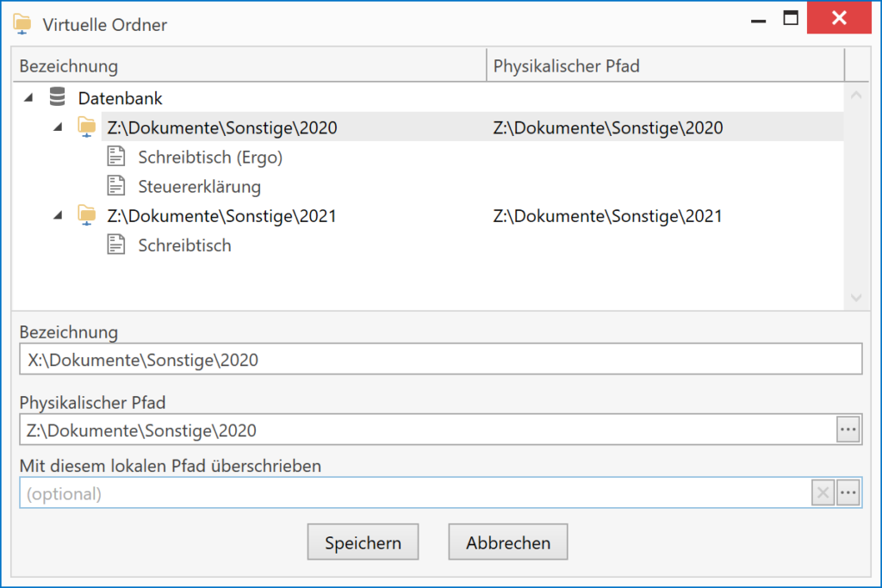Click the folder icon of Z:\Dokumente\Sonstige\2021 row
Viewport: 882px width, 588px height.
[x=87, y=215]
